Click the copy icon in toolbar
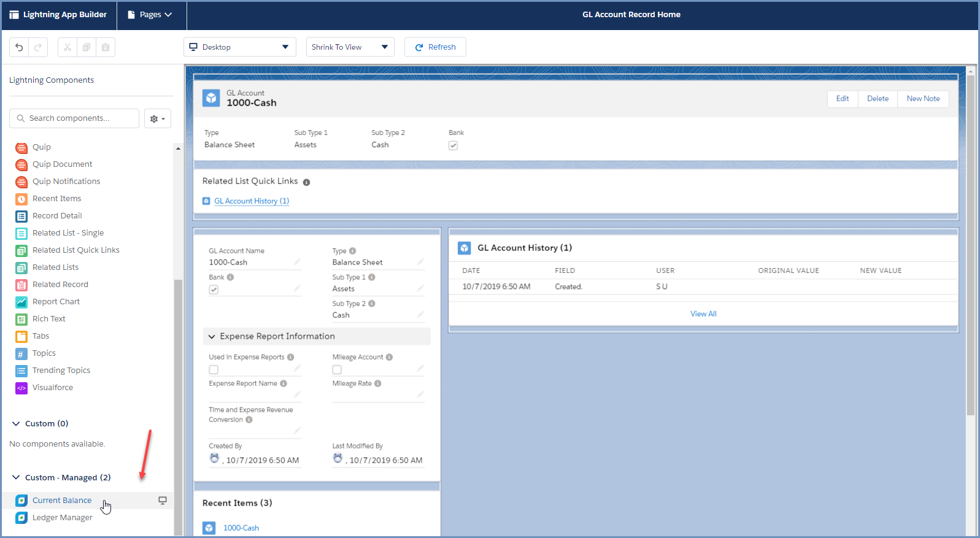 87,47
